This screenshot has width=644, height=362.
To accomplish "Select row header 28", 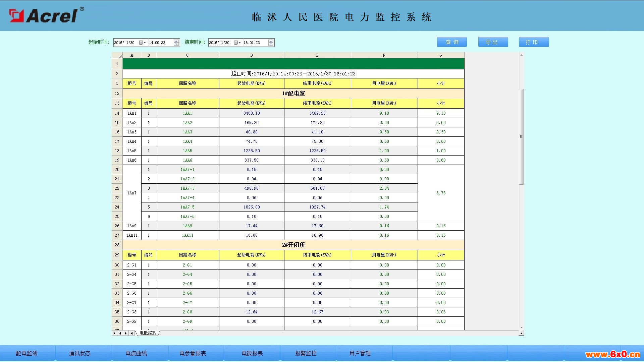I will pos(117,245).
